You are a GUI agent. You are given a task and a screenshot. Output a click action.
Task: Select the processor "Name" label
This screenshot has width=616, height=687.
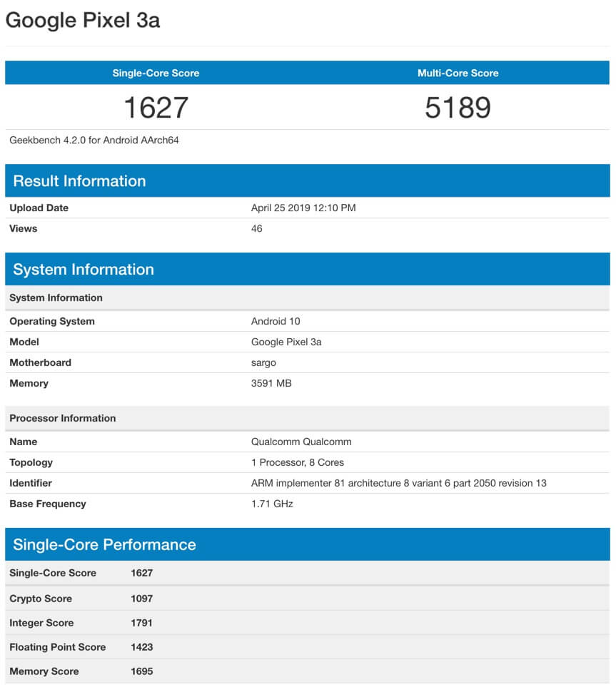point(24,442)
